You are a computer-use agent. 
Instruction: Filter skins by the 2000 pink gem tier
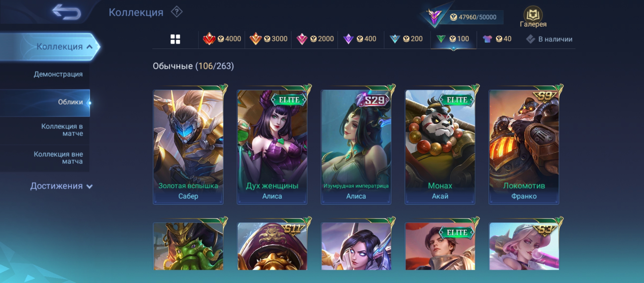point(315,39)
